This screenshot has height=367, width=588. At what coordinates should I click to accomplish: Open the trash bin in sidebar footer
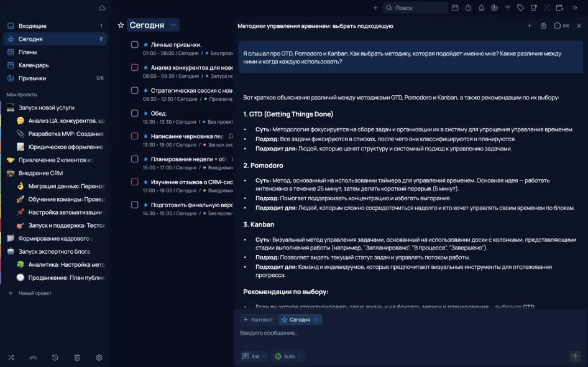pos(77,358)
